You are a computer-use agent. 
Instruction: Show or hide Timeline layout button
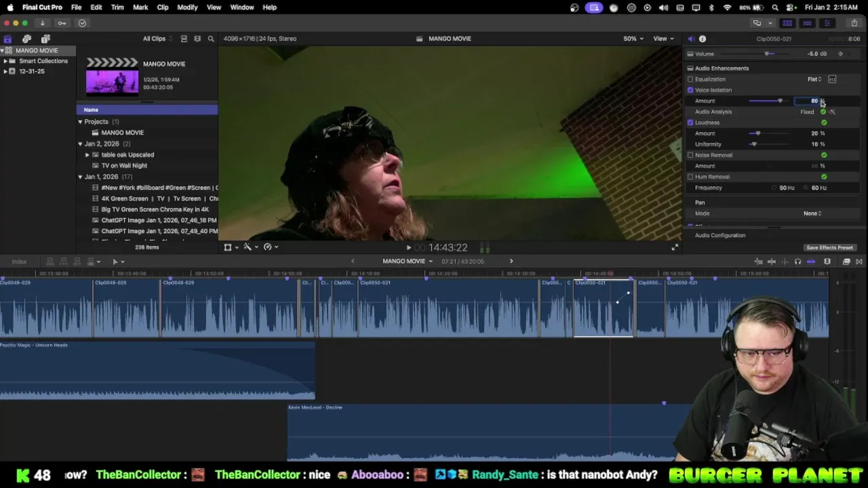[807, 23]
